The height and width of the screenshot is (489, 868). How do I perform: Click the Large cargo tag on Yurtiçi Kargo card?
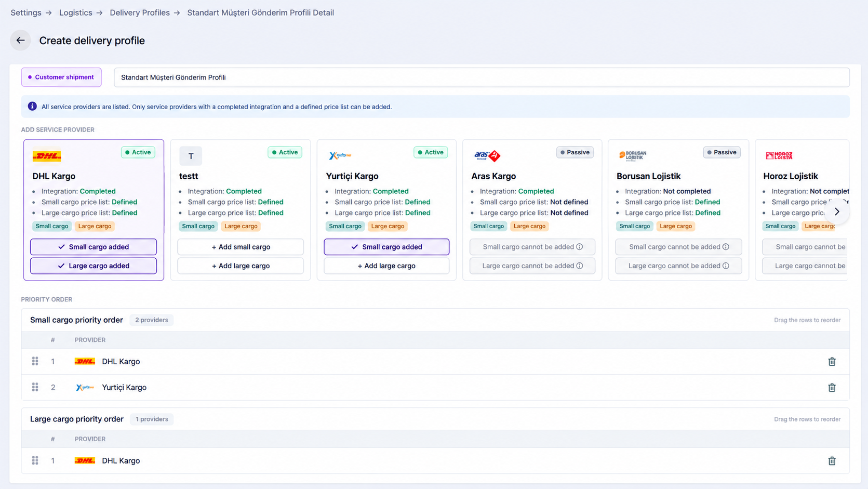pos(388,226)
